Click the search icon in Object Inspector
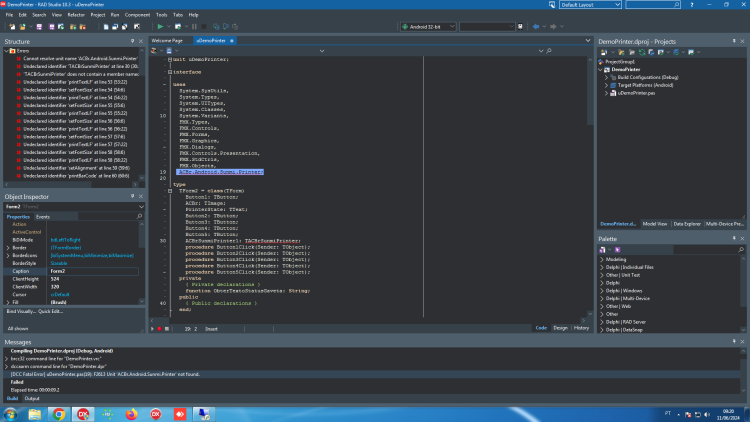This screenshot has height=422, width=750. click(139, 216)
